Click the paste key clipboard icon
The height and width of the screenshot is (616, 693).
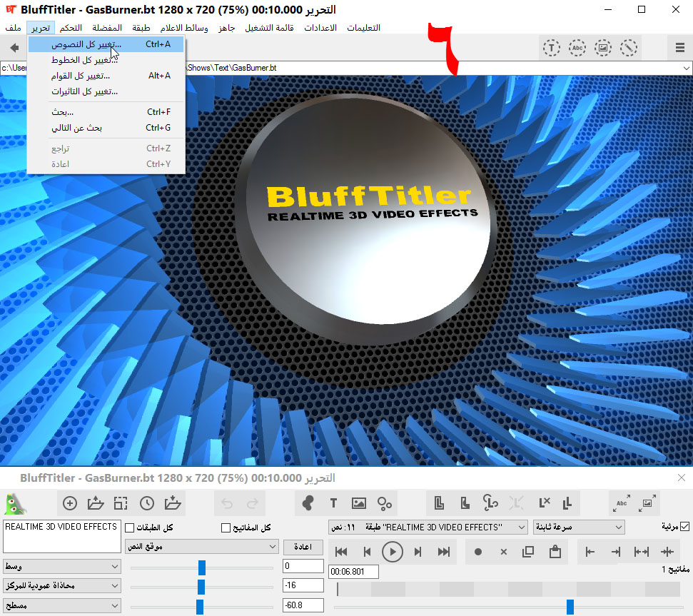[x=555, y=552]
